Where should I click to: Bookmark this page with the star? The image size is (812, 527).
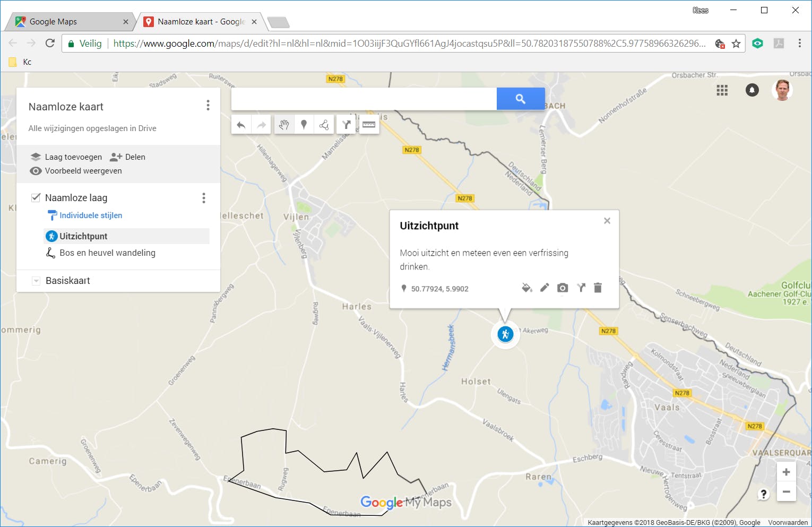[x=736, y=44]
